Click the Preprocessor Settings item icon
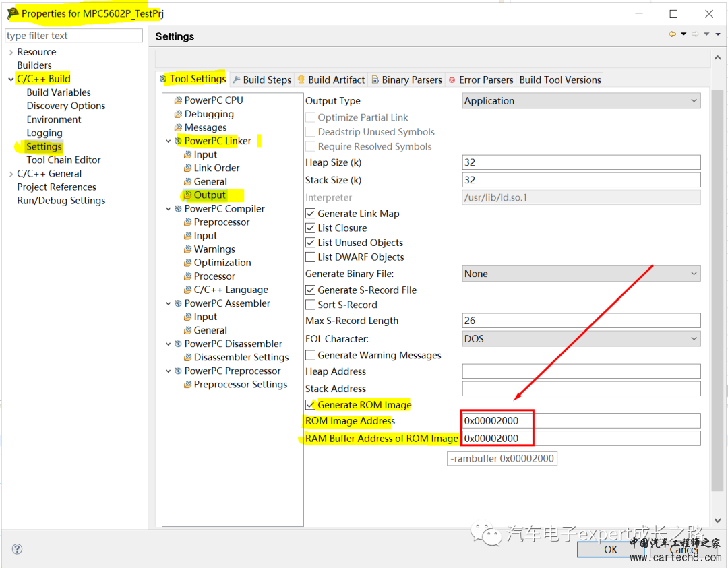 coord(187,384)
